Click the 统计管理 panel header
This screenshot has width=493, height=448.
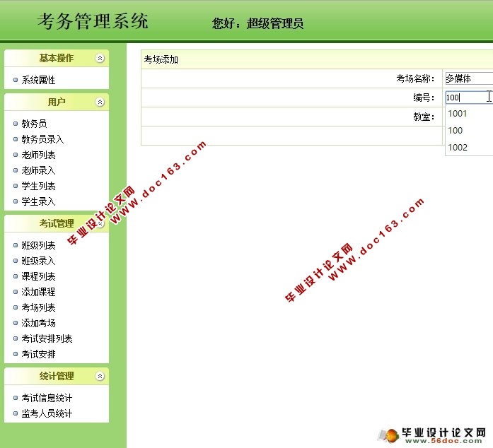[x=57, y=376]
